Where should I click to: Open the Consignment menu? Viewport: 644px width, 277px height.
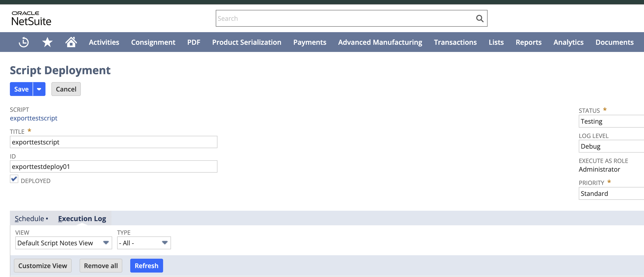(x=153, y=42)
